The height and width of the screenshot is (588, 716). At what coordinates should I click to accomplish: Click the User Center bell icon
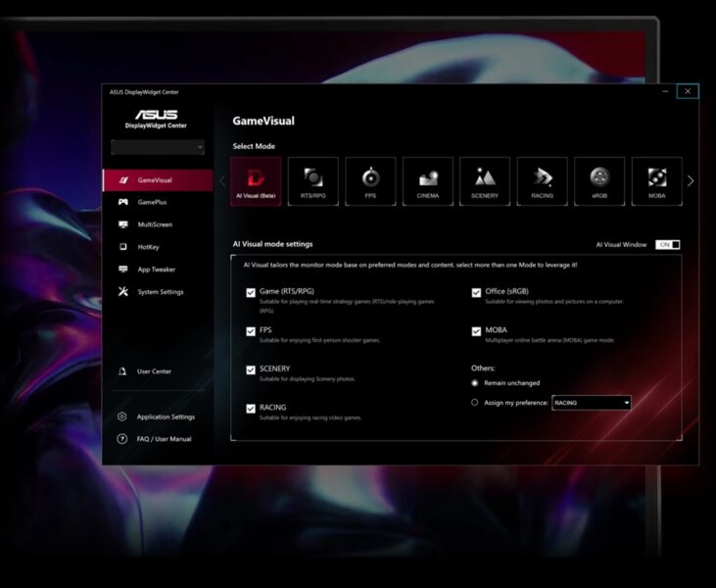(122, 371)
